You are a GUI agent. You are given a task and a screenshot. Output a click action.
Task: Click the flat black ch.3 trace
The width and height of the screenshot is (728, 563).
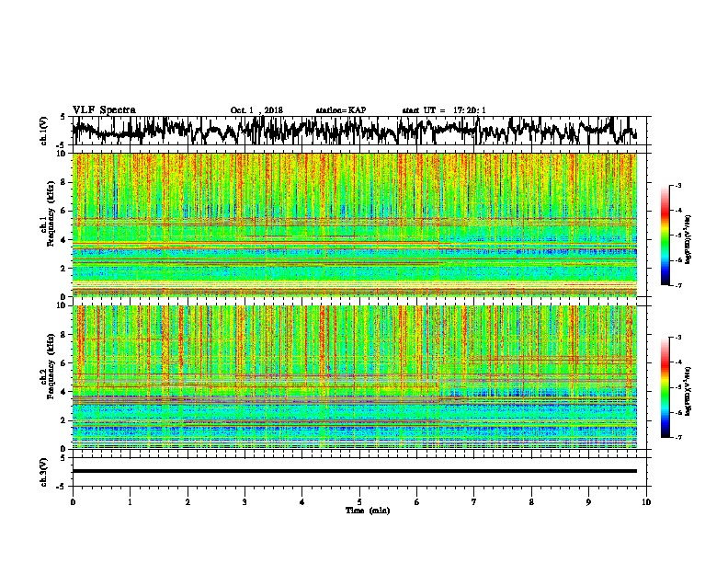click(355, 471)
